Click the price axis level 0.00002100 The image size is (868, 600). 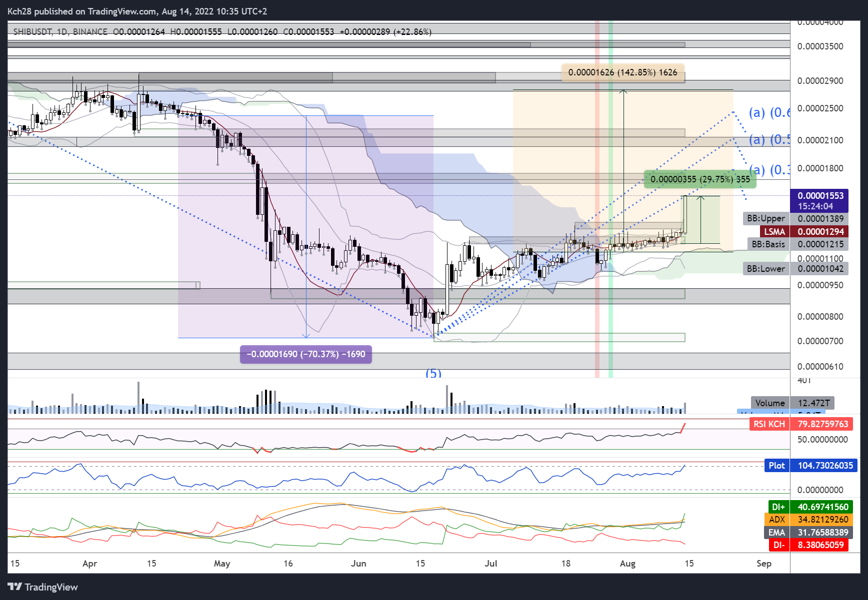click(x=820, y=140)
